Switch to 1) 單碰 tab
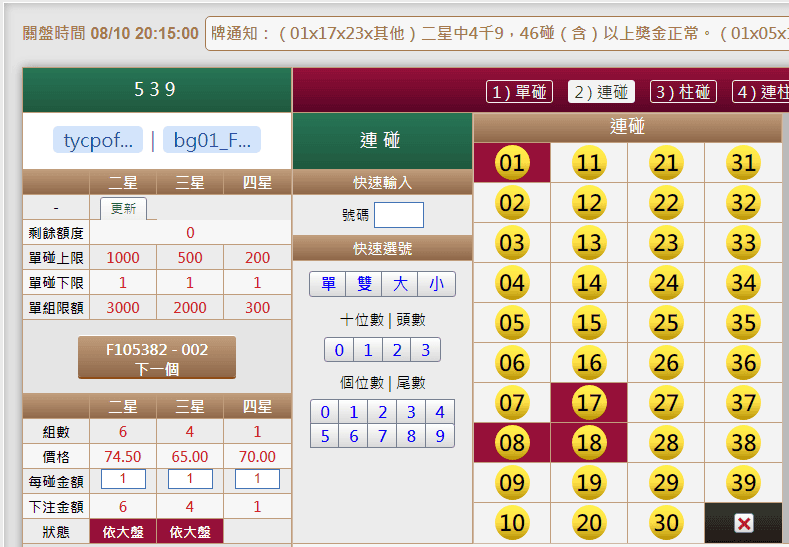 point(519,92)
